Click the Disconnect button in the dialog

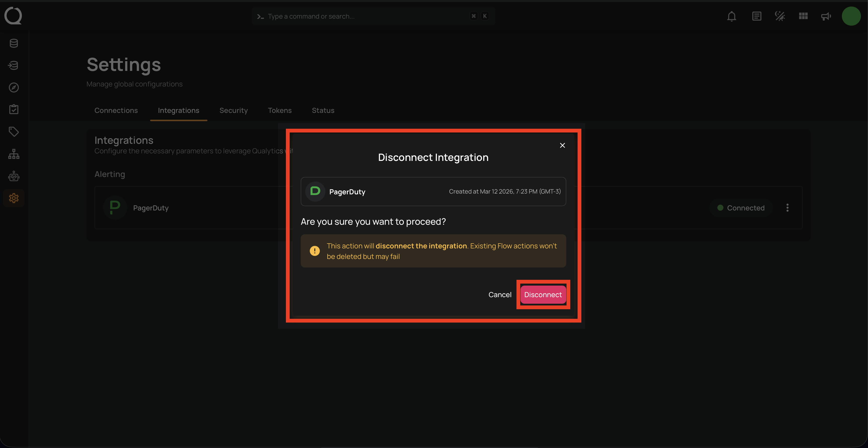click(543, 295)
